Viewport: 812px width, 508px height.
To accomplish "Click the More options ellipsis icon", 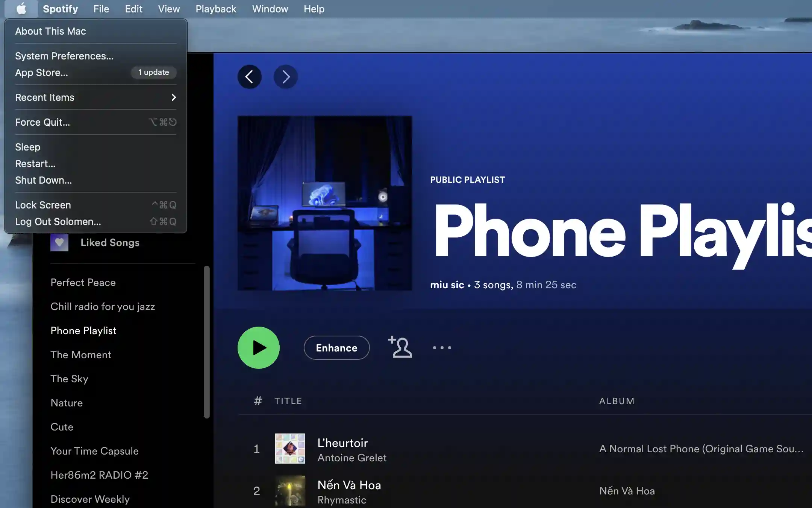I will pyautogui.click(x=441, y=348).
